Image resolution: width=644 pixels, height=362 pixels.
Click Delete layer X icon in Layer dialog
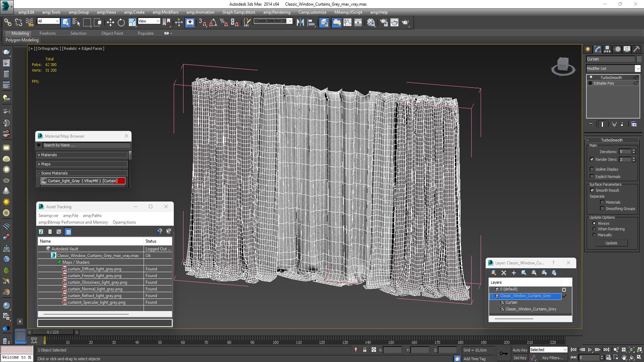(504, 273)
